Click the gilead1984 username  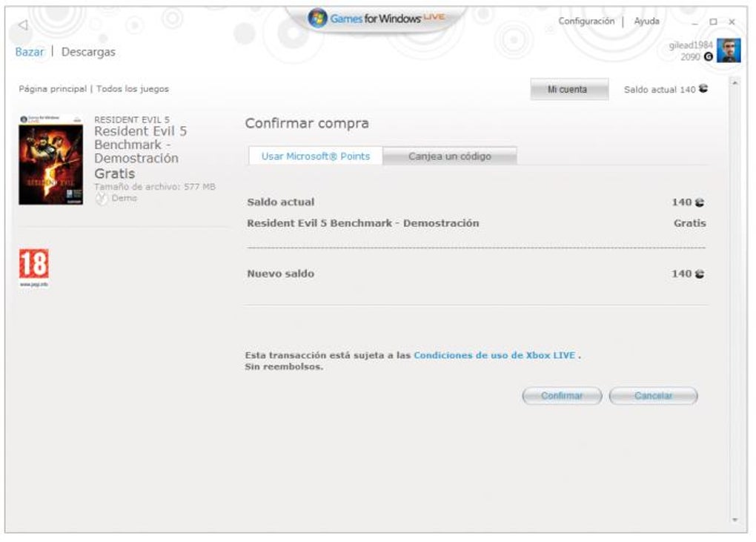click(x=691, y=44)
